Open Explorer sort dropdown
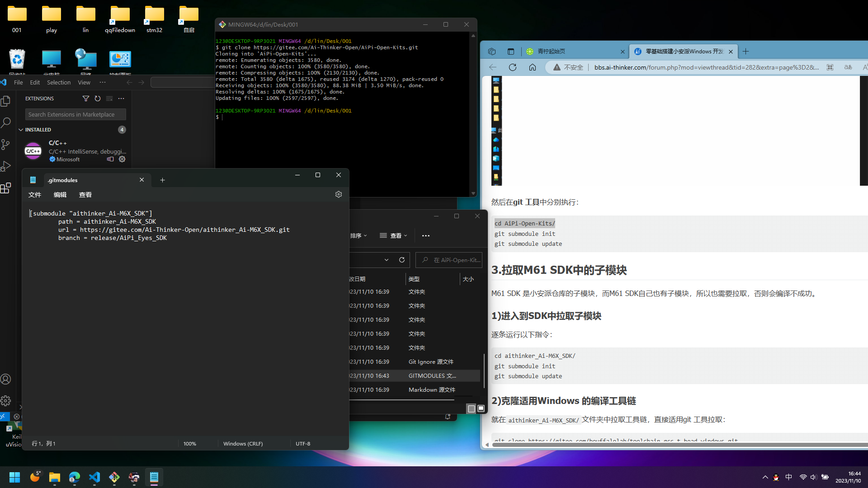This screenshot has height=488, width=868. pos(358,235)
